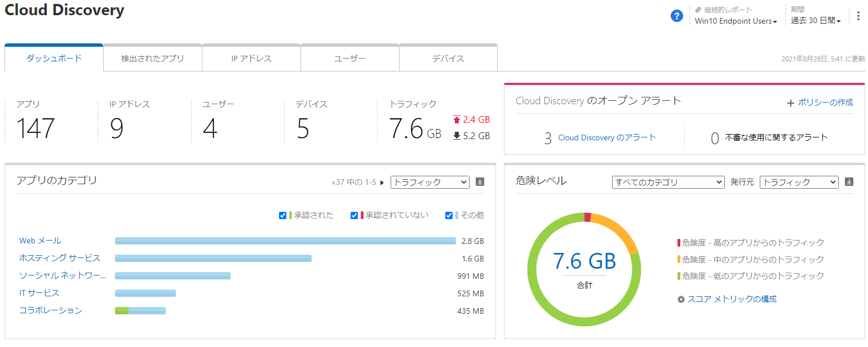This screenshot has width=868, height=347.
Task: Click the Web メール traffic bar
Action: coord(285,241)
